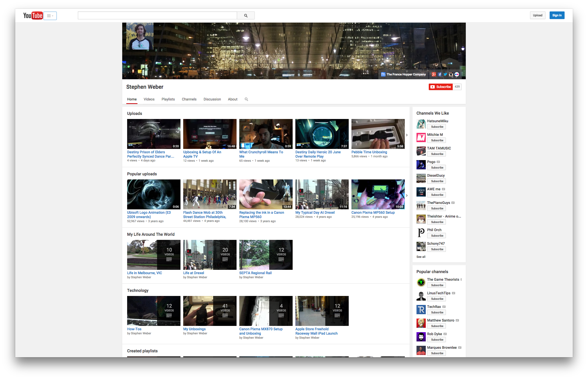Open the channel profile avatar image
This screenshot has width=588, height=379.
click(x=140, y=36)
